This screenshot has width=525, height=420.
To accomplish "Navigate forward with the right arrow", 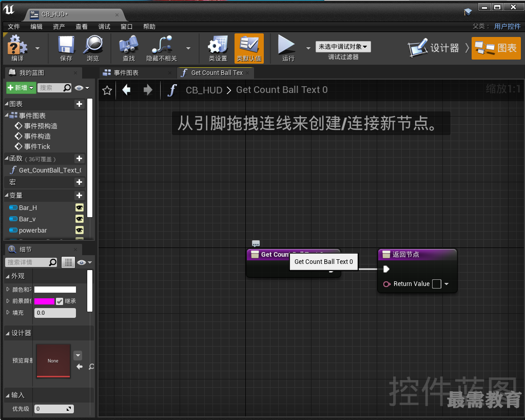I will tap(148, 90).
